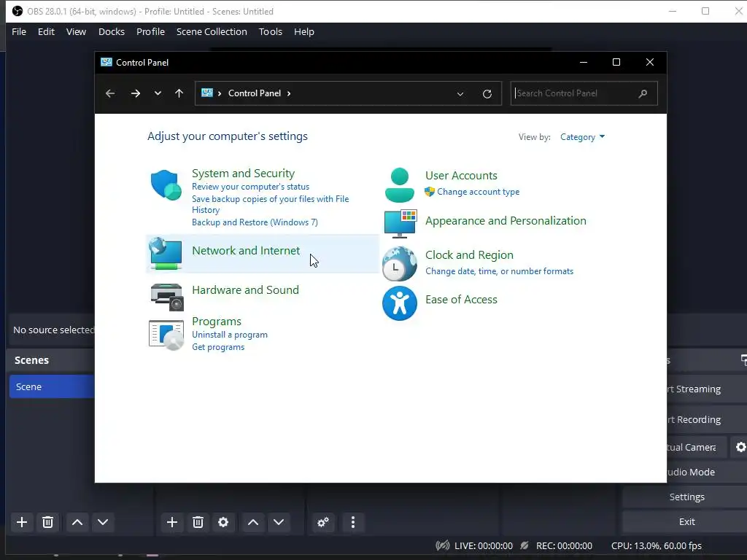Open the OBS Docks menu
Viewport: 747px width, 560px height.
(112, 32)
